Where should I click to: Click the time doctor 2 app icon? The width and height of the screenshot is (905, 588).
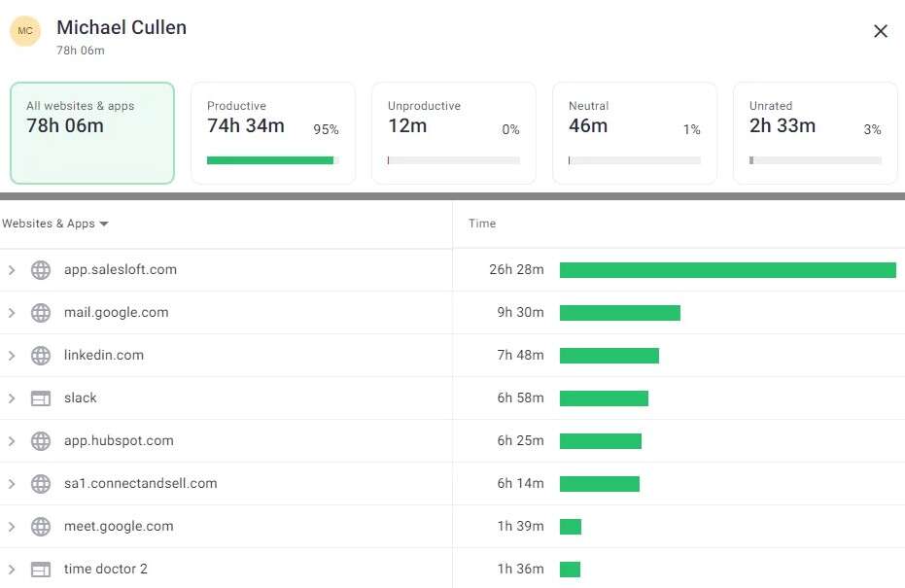click(x=41, y=569)
